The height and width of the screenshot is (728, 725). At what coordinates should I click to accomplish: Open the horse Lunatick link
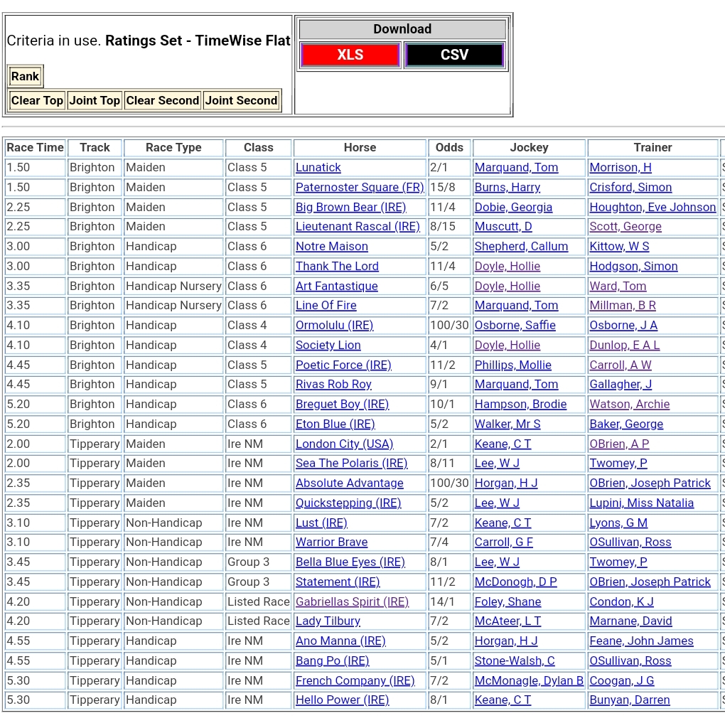(318, 168)
